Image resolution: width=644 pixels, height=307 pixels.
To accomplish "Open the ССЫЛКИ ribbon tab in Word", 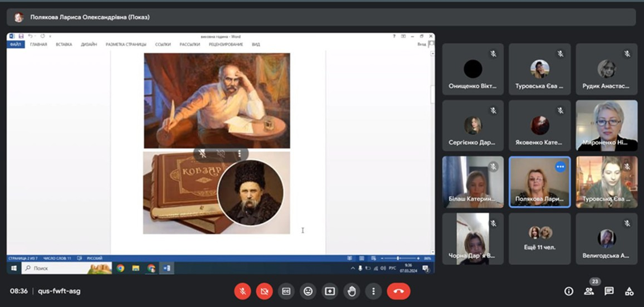I will click(163, 45).
